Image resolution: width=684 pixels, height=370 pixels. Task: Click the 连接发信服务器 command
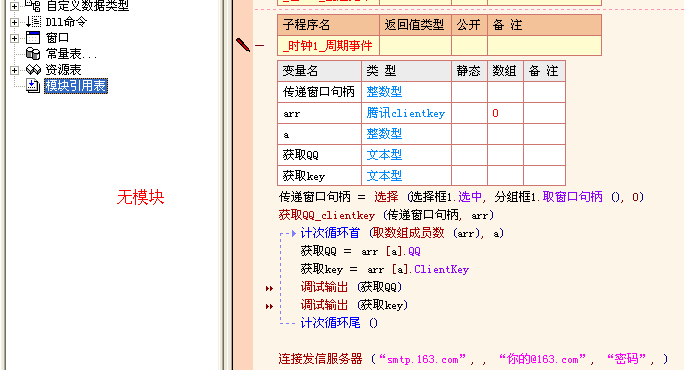[x=320, y=359]
